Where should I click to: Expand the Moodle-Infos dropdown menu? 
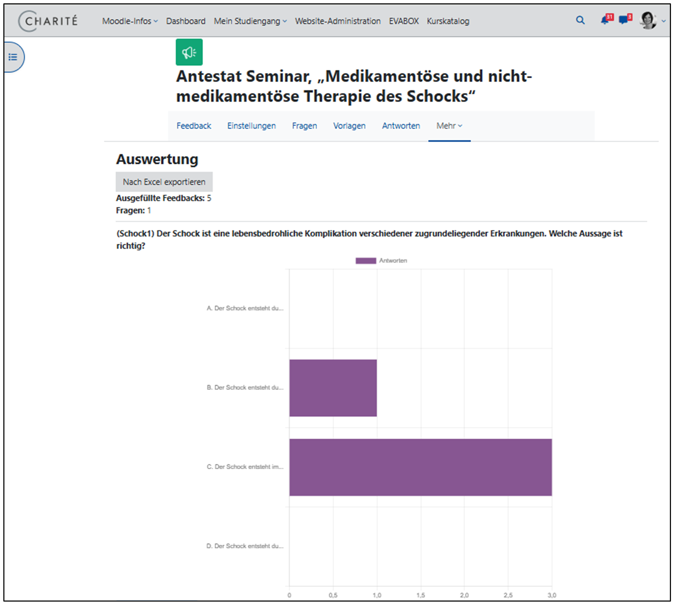(x=130, y=21)
